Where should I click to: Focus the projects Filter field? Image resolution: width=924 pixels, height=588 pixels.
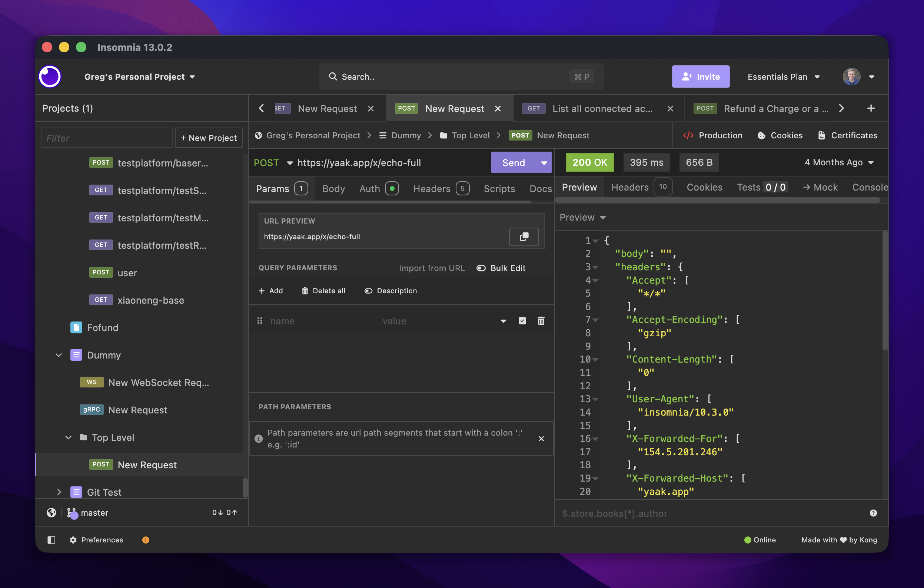tap(107, 138)
